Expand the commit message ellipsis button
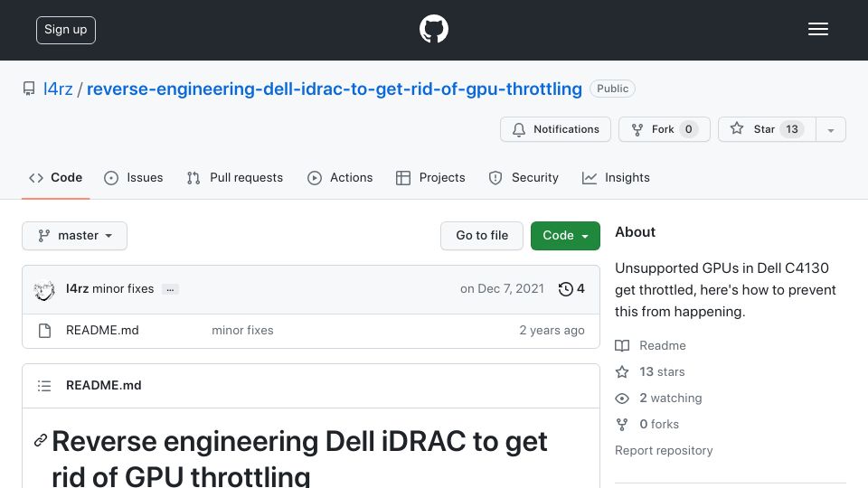Viewport: 868px width, 488px height. [x=170, y=289]
